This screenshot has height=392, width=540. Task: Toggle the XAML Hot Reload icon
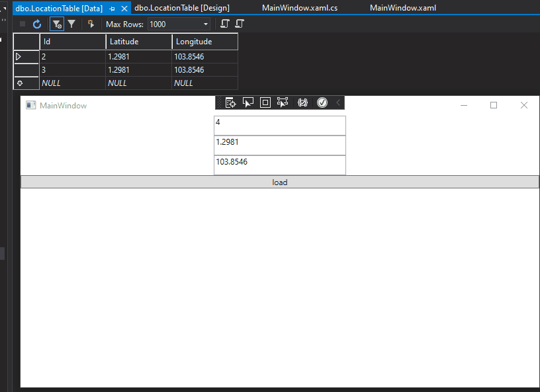(302, 102)
